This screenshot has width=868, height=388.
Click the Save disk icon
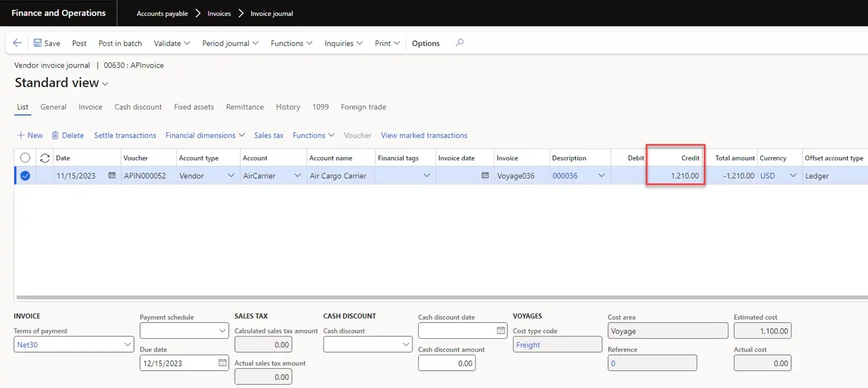[x=37, y=43]
